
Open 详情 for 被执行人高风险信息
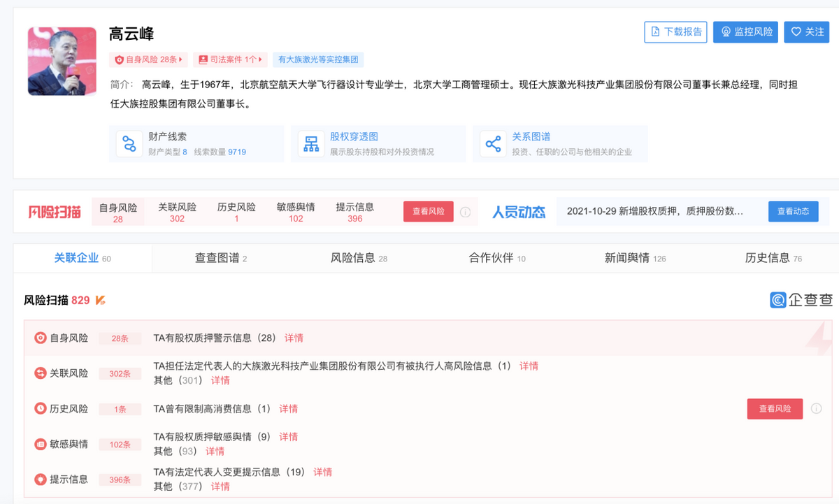[529, 366]
